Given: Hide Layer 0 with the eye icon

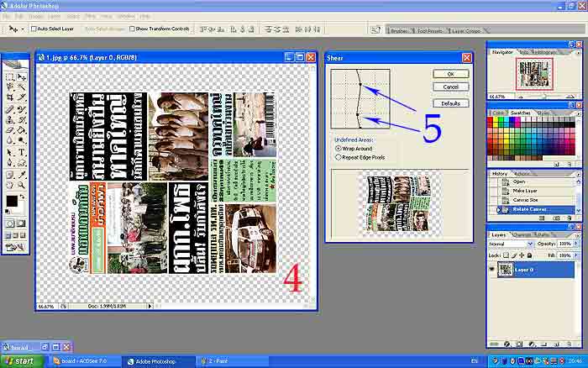Looking at the screenshot, I should tap(492, 270).
